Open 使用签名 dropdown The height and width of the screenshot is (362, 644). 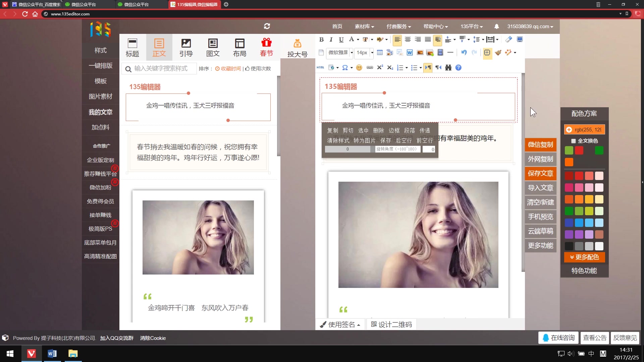[x=341, y=324]
